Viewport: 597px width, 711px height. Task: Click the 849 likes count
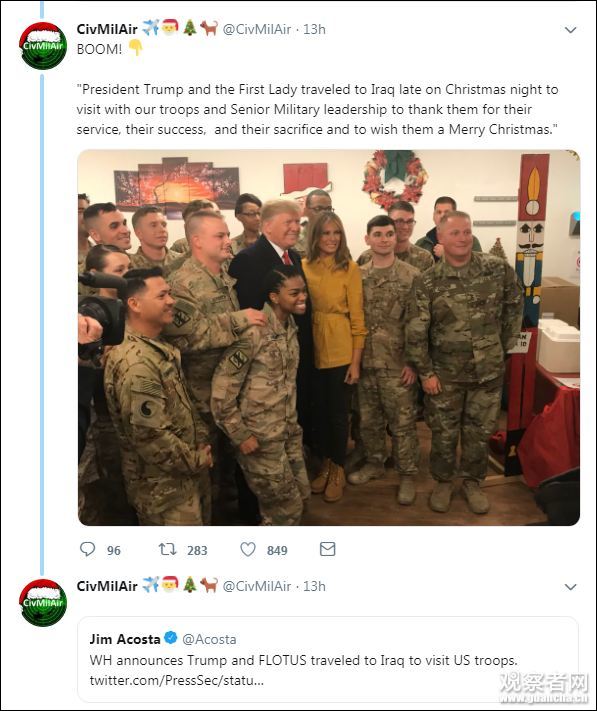pos(277,550)
